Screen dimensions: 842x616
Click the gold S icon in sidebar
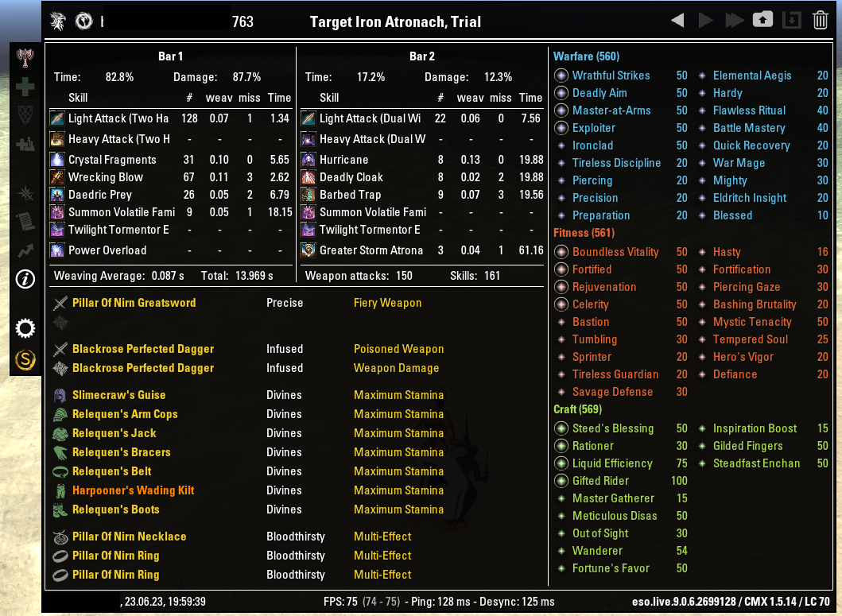pyautogui.click(x=25, y=359)
